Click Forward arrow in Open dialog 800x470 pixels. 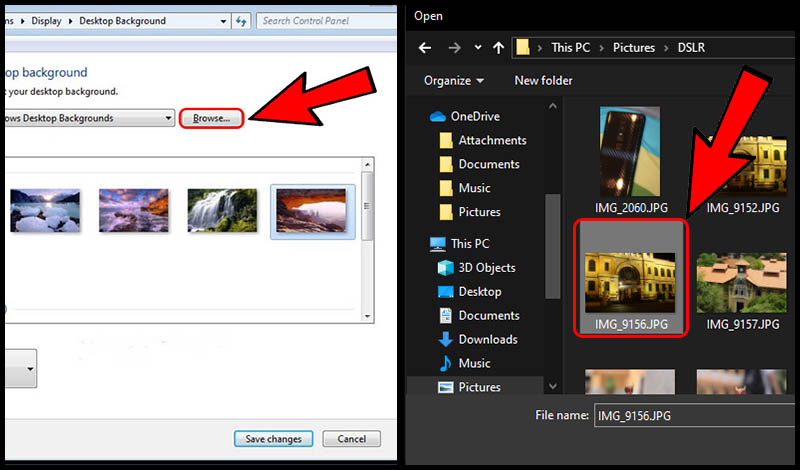(x=454, y=48)
